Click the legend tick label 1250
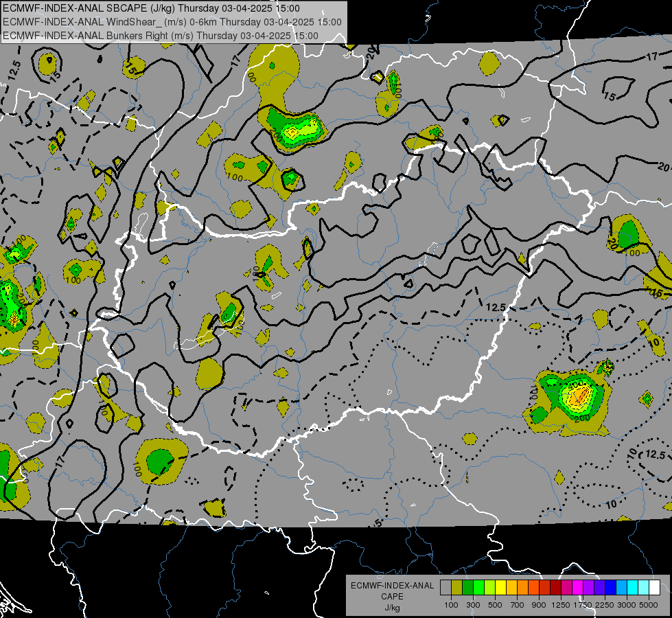The height and width of the screenshot is (618, 672). (x=561, y=605)
